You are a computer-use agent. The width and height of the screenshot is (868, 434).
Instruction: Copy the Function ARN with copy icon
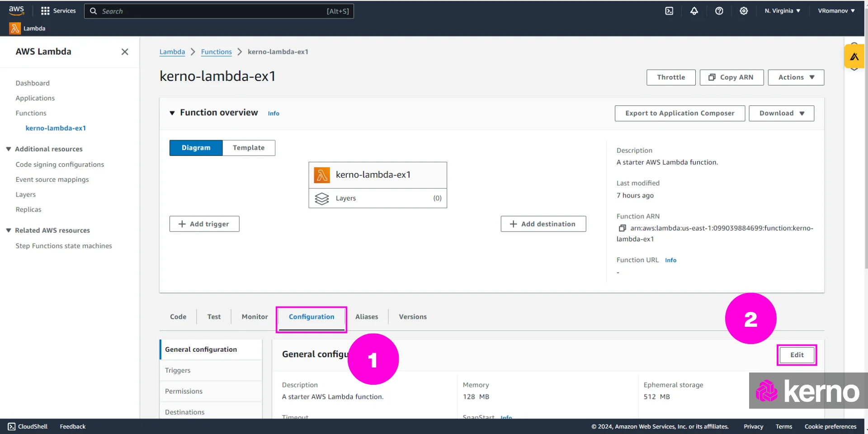pos(622,228)
